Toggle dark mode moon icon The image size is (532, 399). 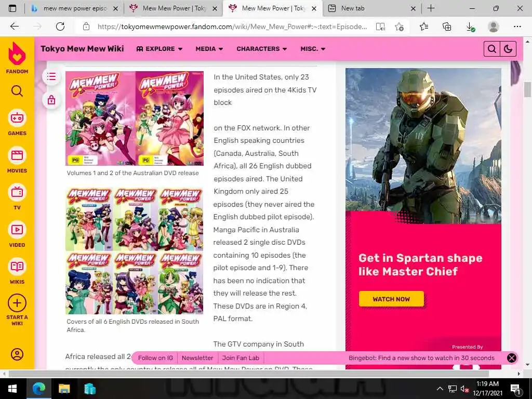tap(508, 49)
